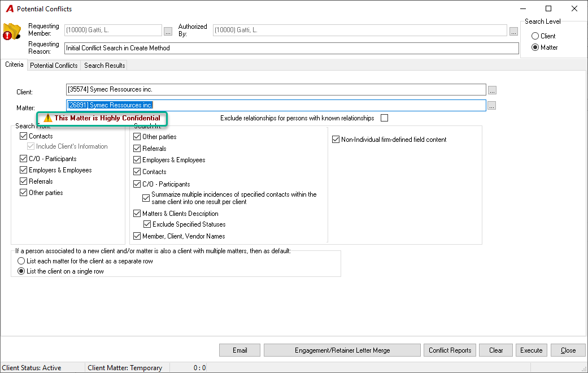Image resolution: width=588 pixels, height=373 pixels.
Task: Clear the search criteria
Action: point(496,350)
